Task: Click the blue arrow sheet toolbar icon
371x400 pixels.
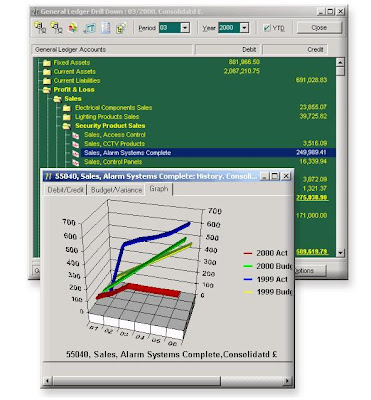Action: click(89, 28)
